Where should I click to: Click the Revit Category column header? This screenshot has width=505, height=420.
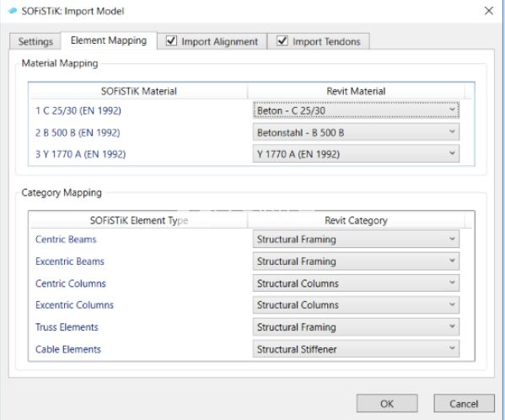pos(356,220)
